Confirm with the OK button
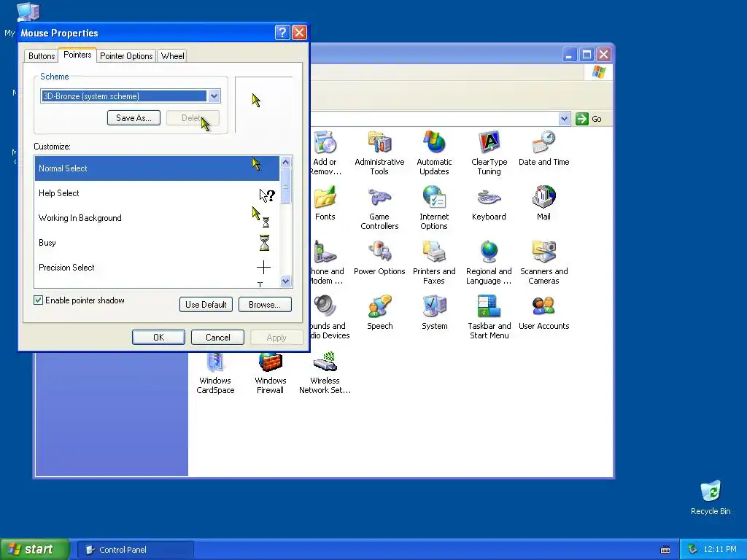Image resolution: width=747 pixels, height=560 pixels. [158, 338]
